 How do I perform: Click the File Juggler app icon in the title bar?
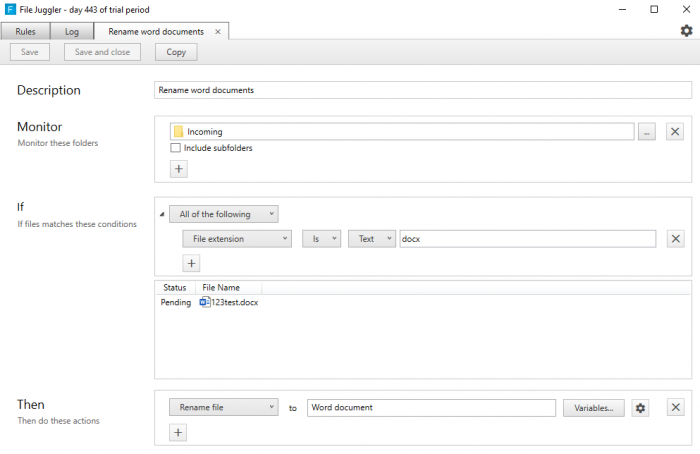[x=10, y=9]
